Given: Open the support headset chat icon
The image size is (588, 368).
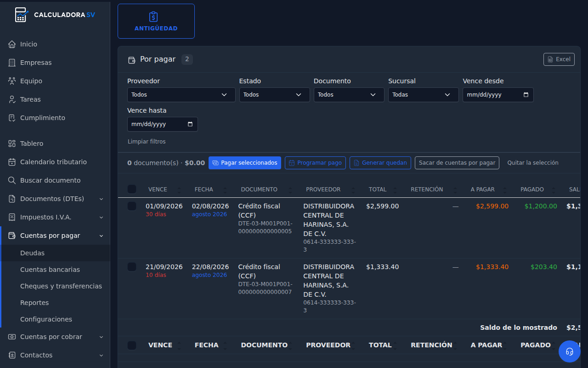Looking at the screenshot, I should click(x=570, y=351).
